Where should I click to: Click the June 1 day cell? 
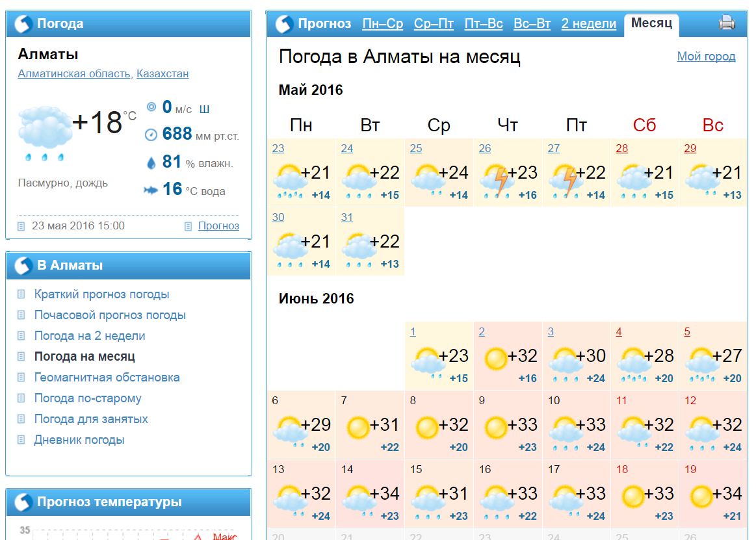coord(439,355)
